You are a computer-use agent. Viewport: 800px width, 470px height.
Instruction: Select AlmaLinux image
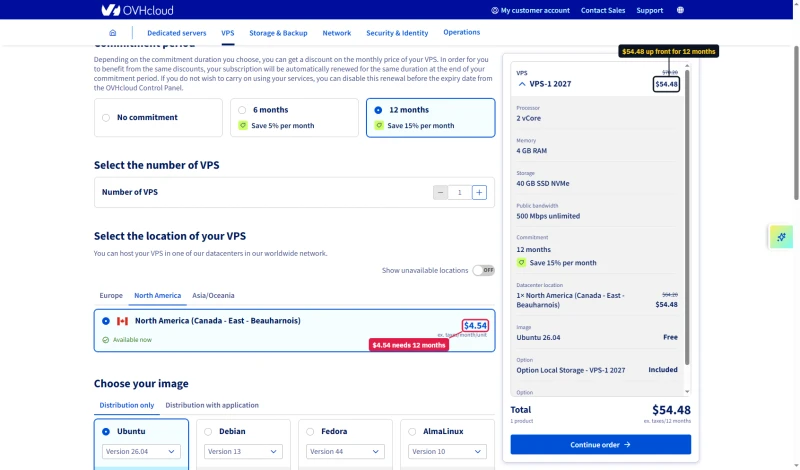(412, 432)
